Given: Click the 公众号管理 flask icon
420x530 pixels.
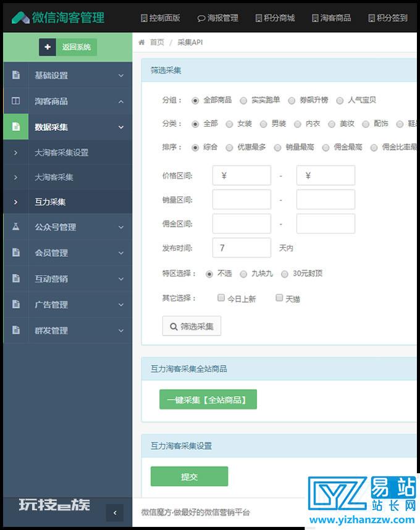Looking at the screenshot, I should coord(16,227).
